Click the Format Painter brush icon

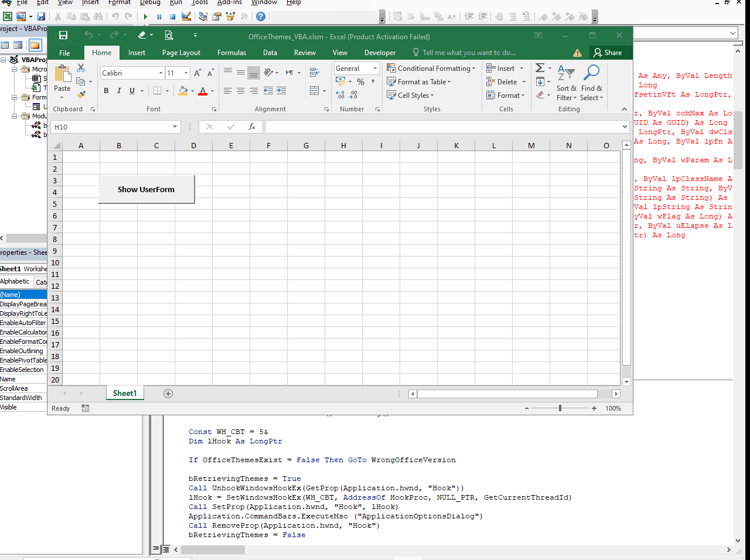[81, 94]
